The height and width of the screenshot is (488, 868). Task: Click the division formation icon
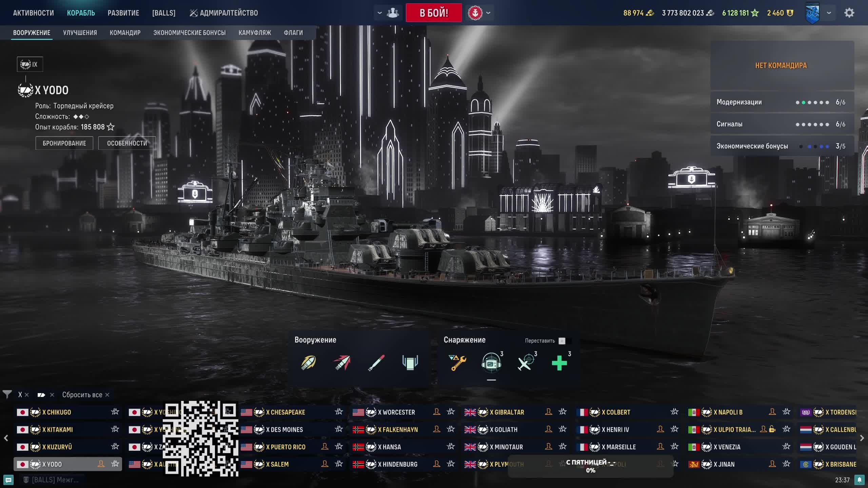pyautogui.click(x=393, y=13)
